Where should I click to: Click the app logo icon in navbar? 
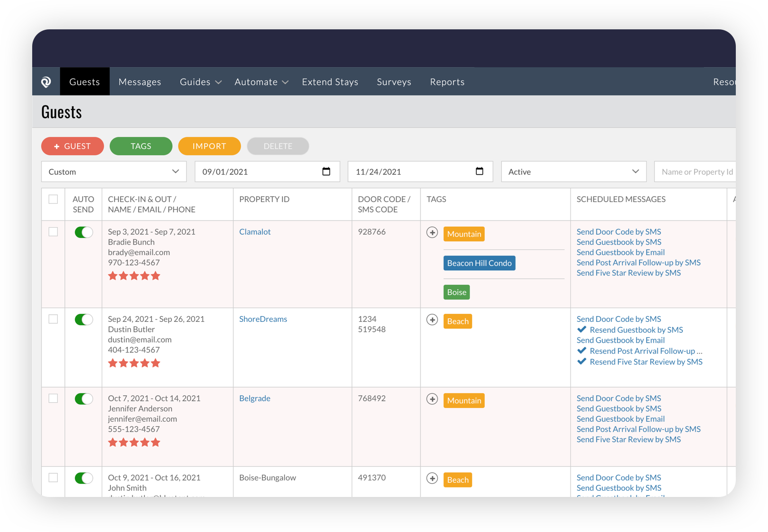click(x=46, y=82)
